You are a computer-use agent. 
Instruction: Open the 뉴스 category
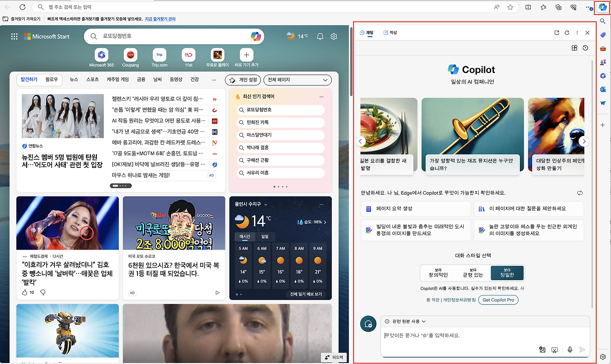(74, 80)
